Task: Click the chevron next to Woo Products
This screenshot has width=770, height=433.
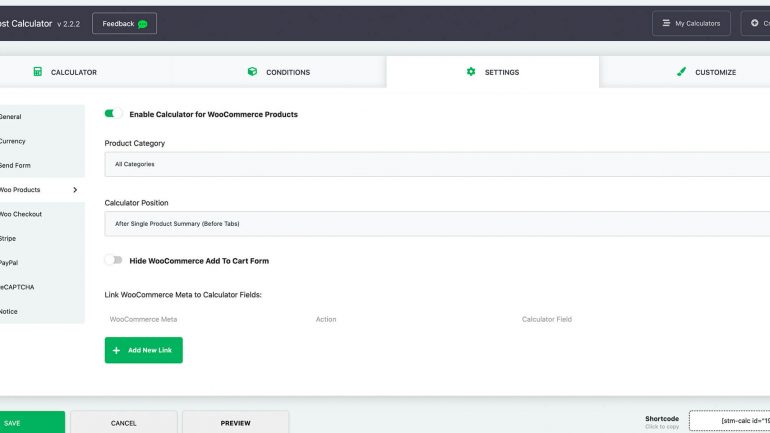Action: [x=75, y=189]
